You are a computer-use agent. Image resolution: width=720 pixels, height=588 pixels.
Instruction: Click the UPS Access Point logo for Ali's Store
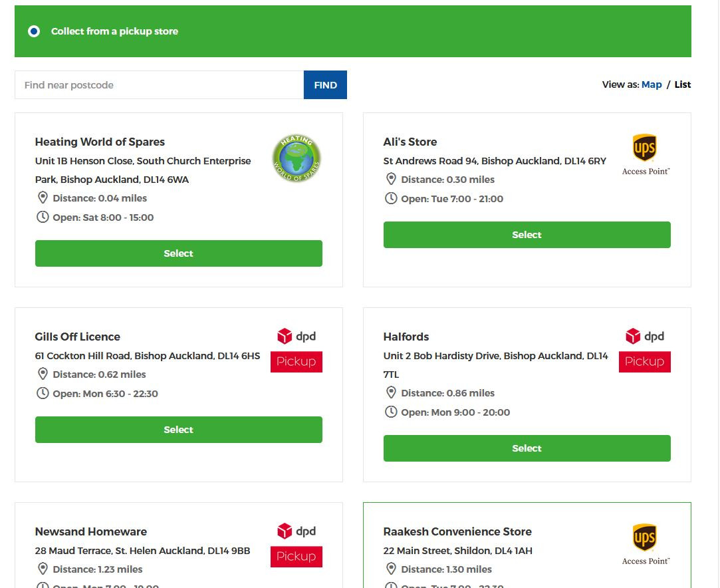click(x=645, y=155)
